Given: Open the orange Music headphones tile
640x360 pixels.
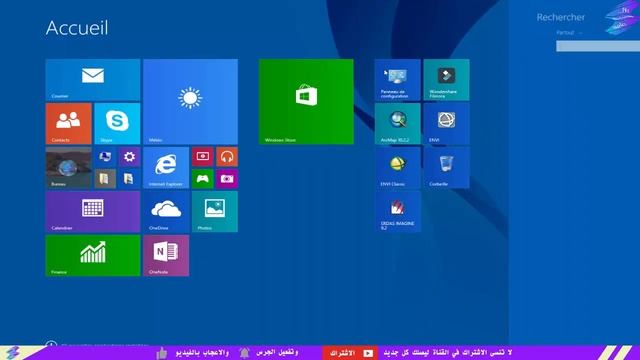Looking at the screenshot, I should coord(227,157).
